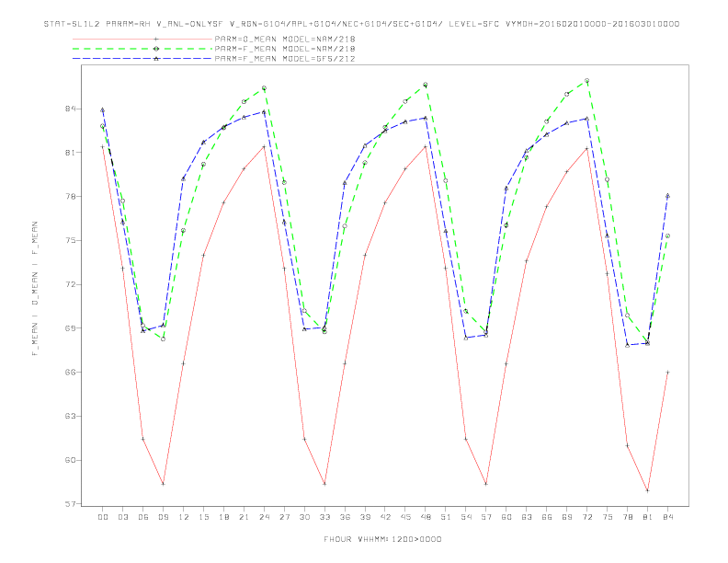The image size is (728, 563).
Task: Click x-axis forecast hour label 63
Action: pyautogui.click(x=527, y=517)
